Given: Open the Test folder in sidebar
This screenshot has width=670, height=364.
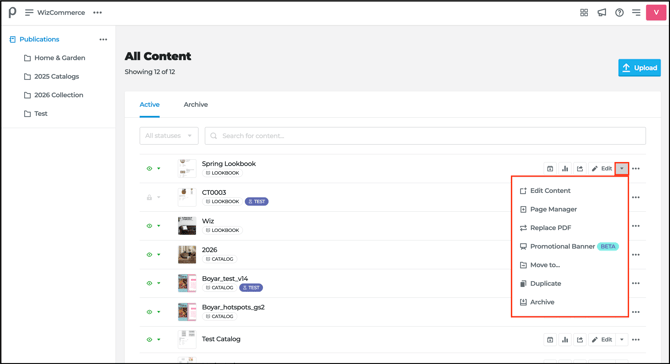Looking at the screenshot, I should pyautogui.click(x=41, y=114).
